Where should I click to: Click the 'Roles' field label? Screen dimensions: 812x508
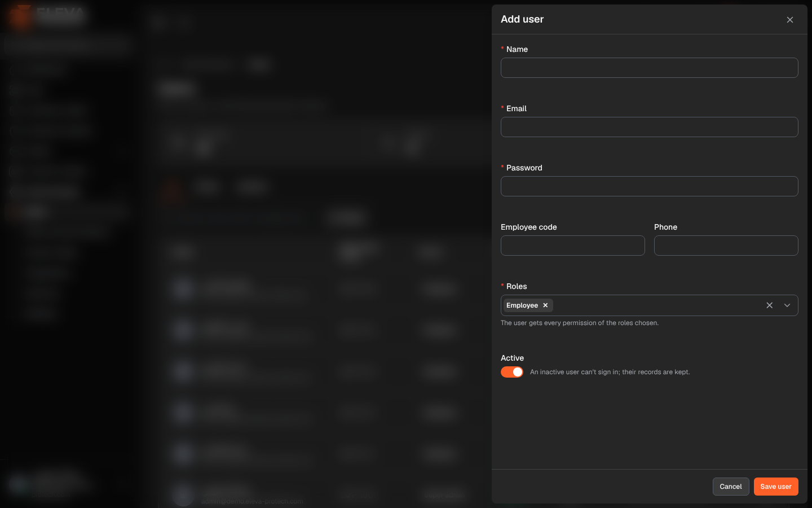[x=517, y=286]
